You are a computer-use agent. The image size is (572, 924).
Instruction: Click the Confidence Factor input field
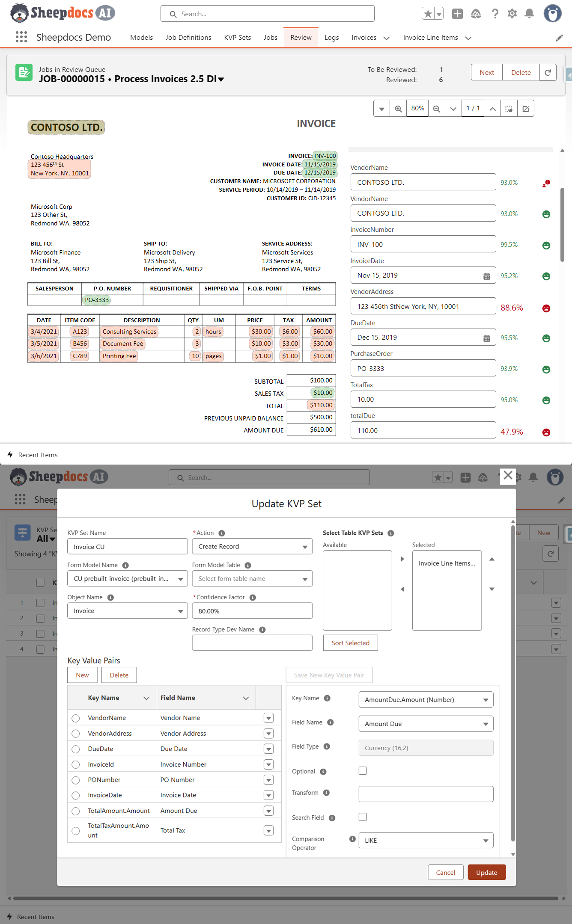(x=253, y=611)
